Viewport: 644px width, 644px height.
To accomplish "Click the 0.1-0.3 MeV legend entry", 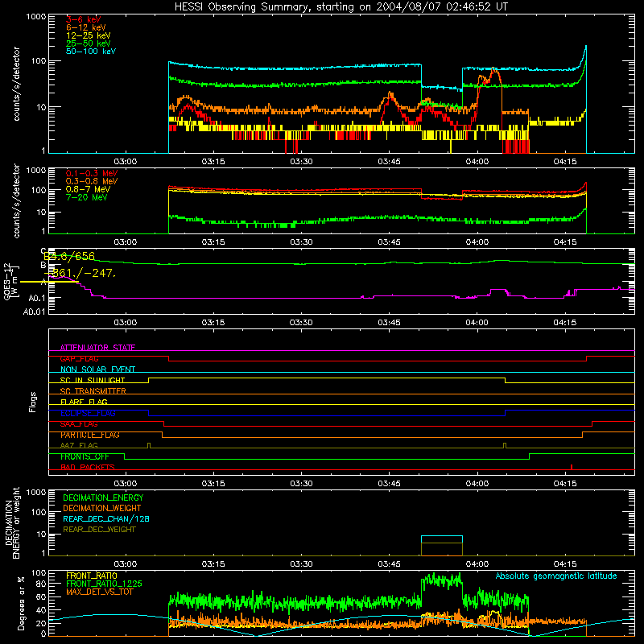I will (92, 173).
